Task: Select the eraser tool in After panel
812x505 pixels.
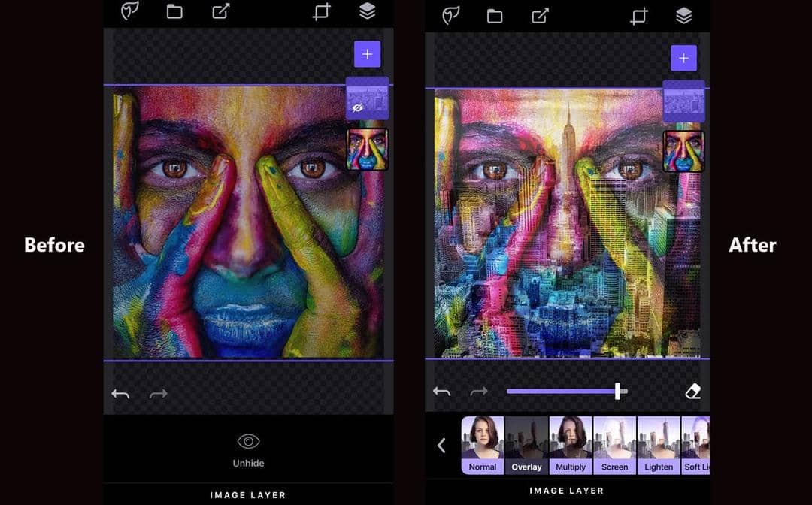Action: [693, 391]
